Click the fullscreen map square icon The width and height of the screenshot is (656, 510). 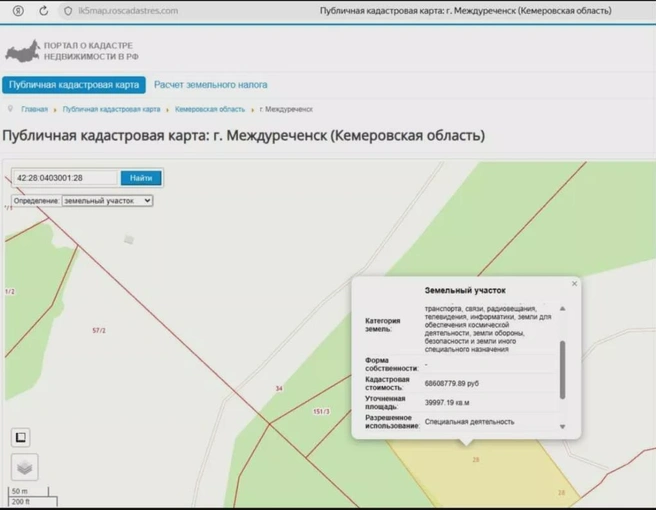(20, 438)
